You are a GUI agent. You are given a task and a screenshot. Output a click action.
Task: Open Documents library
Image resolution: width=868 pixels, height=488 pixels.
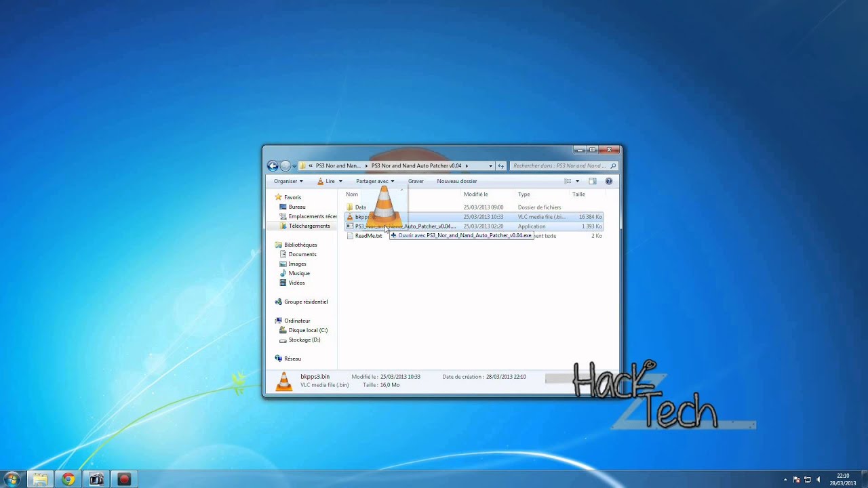point(302,254)
